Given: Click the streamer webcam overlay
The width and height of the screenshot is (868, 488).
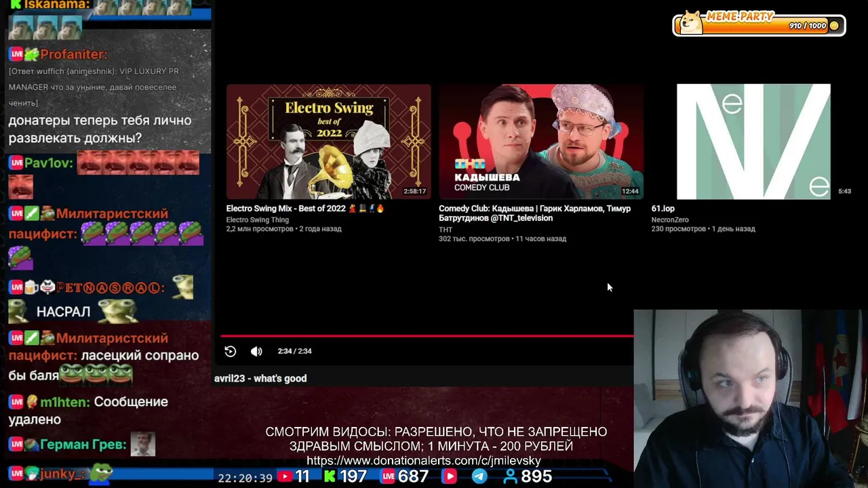Looking at the screenshot, I should pyautogui.click(x=751, y=399).
